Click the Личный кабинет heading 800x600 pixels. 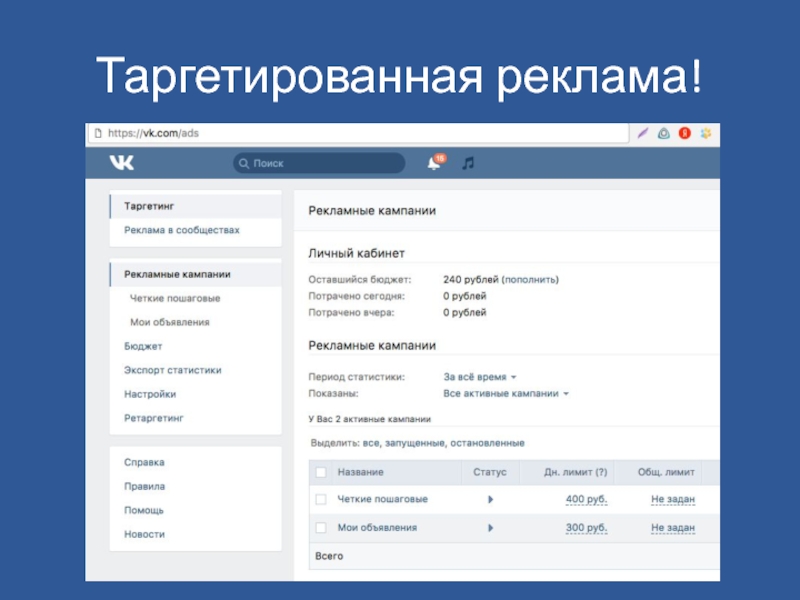coord(356,253)
